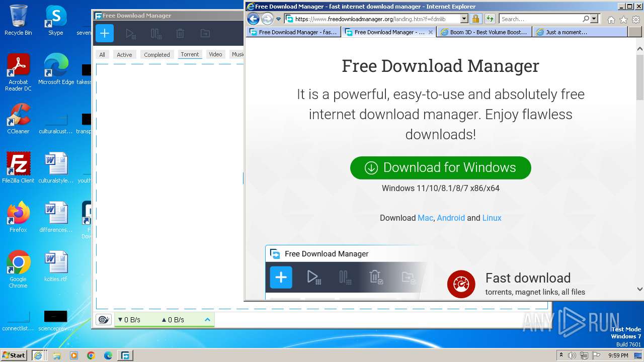This screenshot has width=644, height=362.
Task: Click the volume speaker tray icon
Action: 573,355
